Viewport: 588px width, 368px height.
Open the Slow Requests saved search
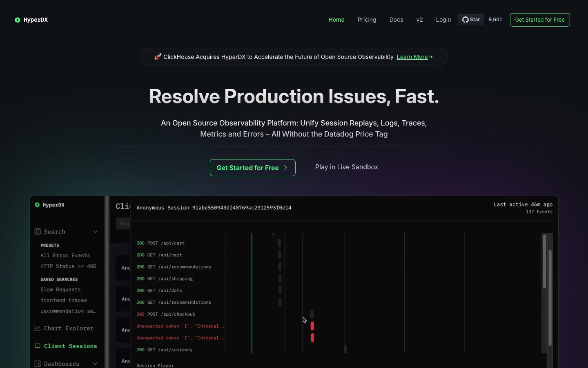(60, 289)
